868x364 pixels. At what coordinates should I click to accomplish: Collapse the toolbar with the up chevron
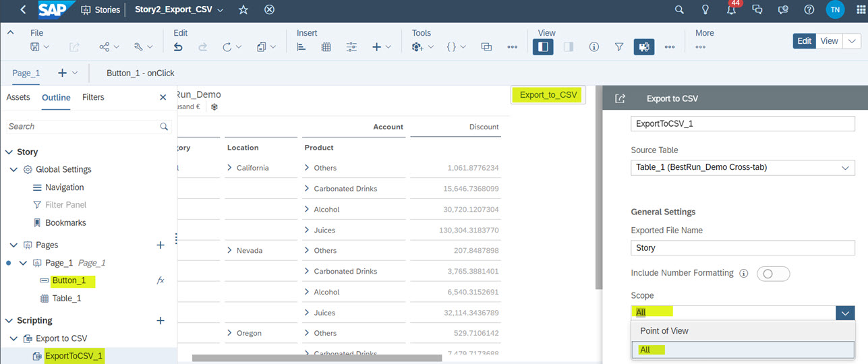point(11,32)
